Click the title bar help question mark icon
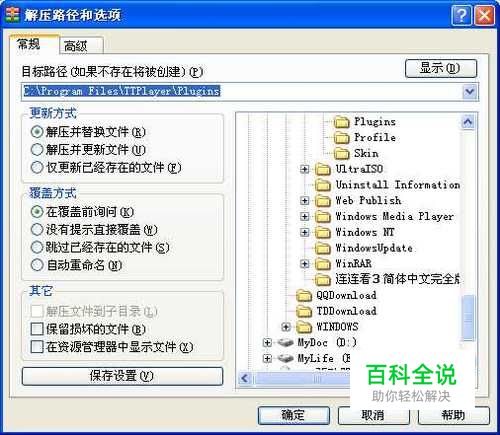Image resolution: width=500 pixels, height=435 pixels. [461, 15]
